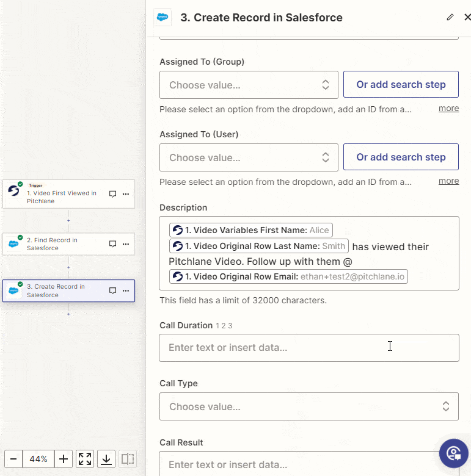
Task: Click Or add search step for Assigned To (Group)
Action: (x=401, y=84)
